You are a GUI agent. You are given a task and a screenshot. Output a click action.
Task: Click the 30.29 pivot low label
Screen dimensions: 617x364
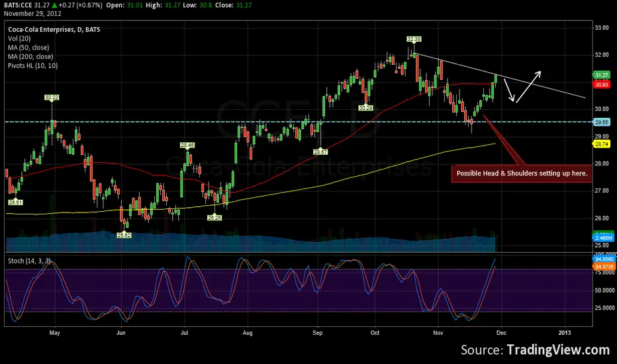click(x=365, y=107)
